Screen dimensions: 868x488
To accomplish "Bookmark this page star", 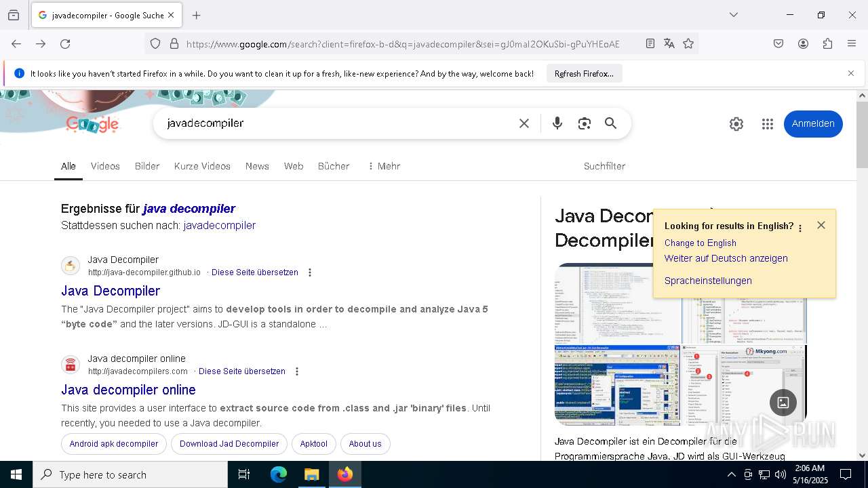I will 688,43.
